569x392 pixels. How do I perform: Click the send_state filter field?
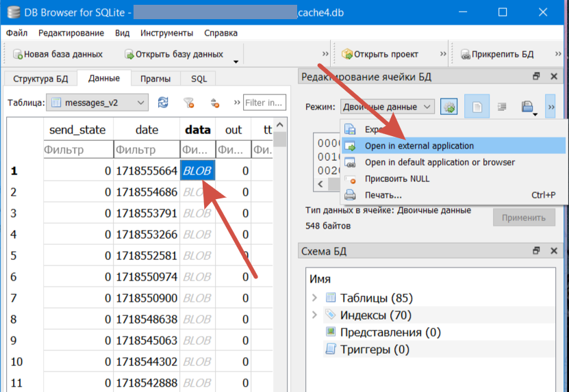[x=78, y=149]
